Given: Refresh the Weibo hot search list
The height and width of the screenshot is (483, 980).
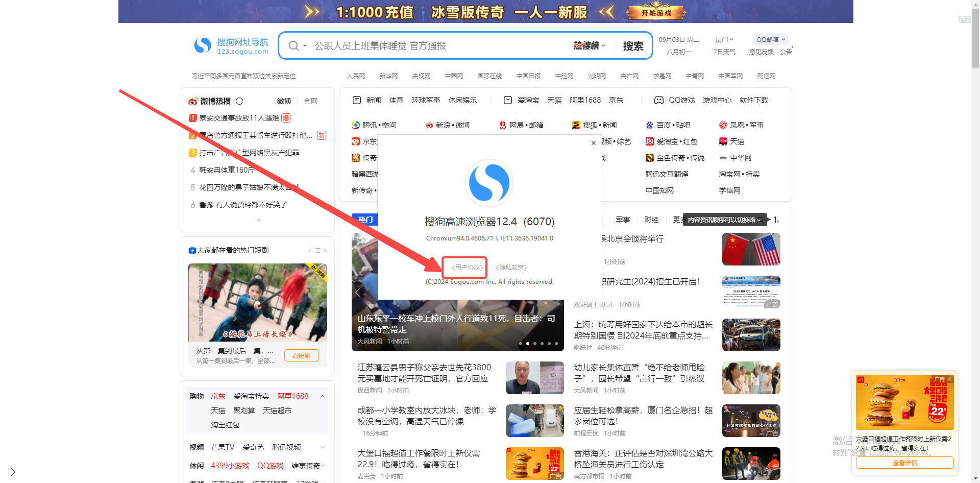Looking at the screenshot, I should click(239, 101).
